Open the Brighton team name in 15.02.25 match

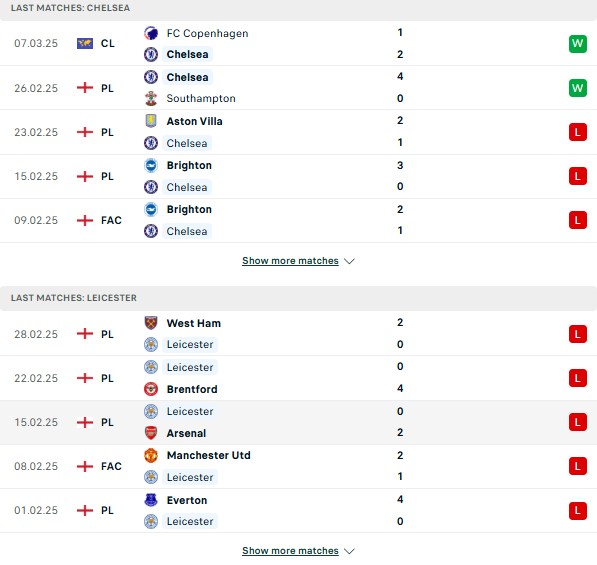coord(189,165)
